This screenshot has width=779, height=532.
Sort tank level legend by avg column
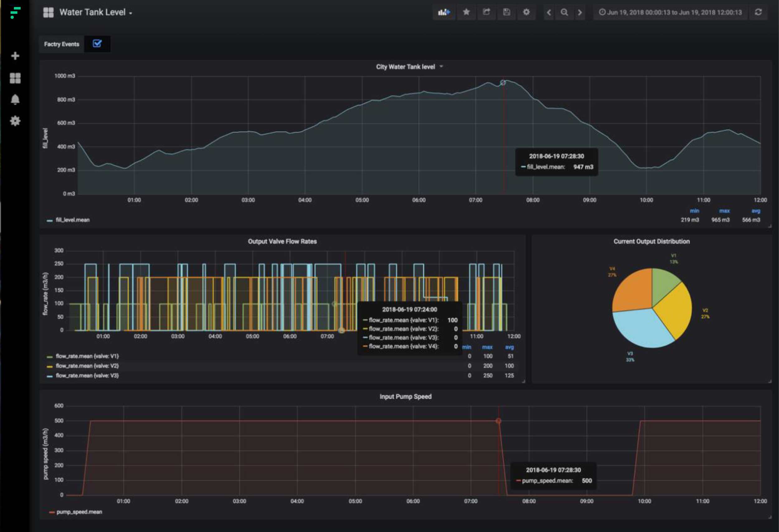pyautogui.click(x=756, y=211)
